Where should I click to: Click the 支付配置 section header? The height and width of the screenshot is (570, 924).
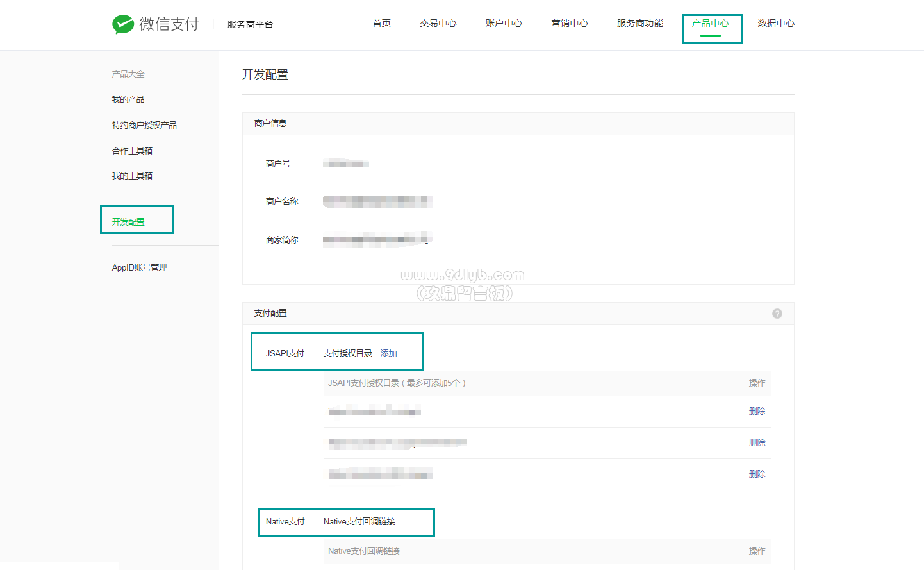point(270,313)
